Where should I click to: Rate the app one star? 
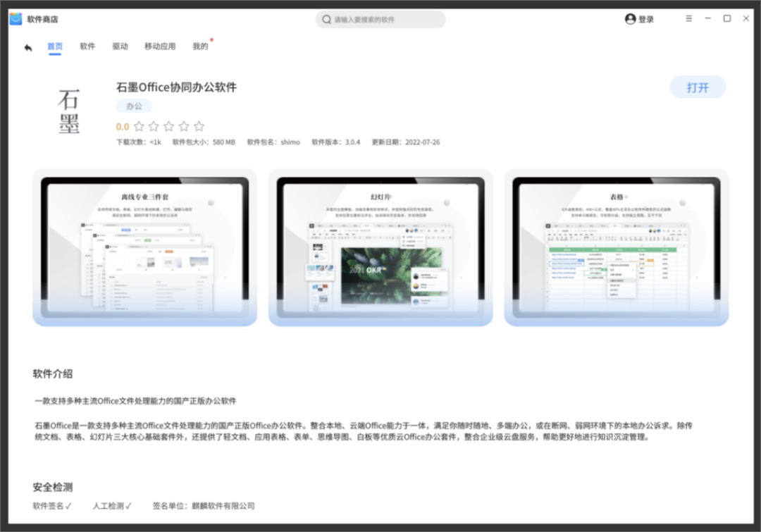pyautogui.click(x=139, y=127)
